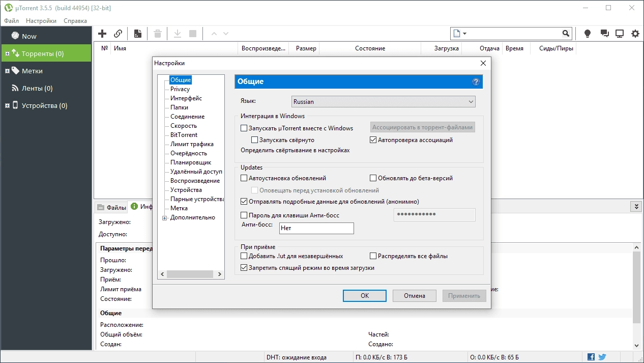Click Применить button
The height and width of the screenshot is (363, 644).
464,296
